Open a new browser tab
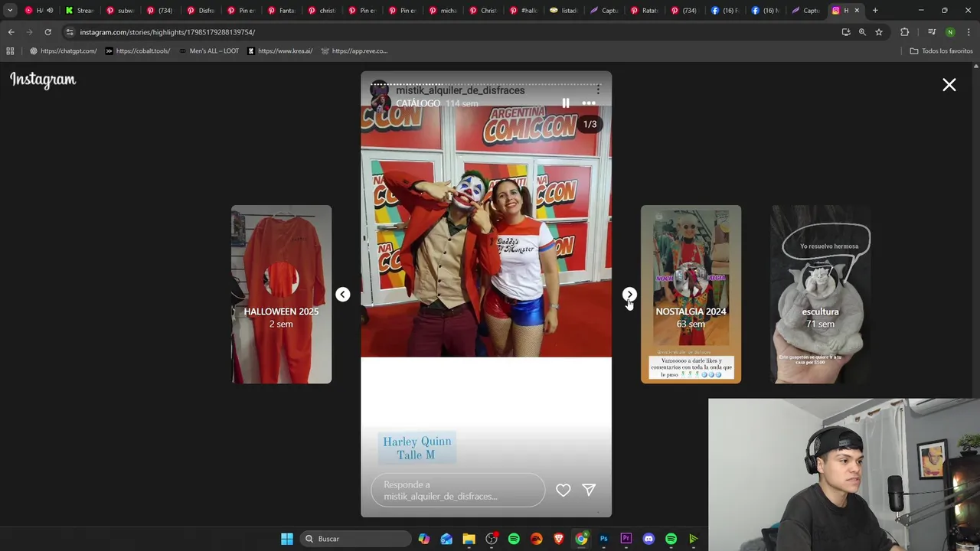Screen dimensions: 980x551 point(875,11)
